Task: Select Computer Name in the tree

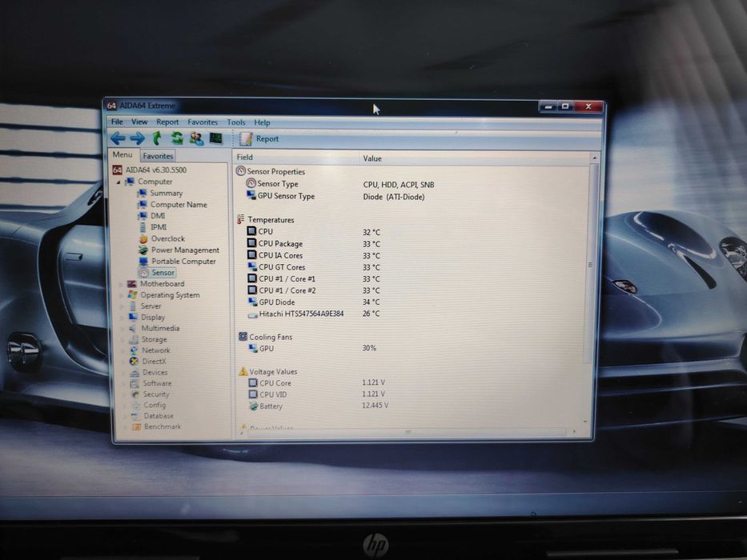Action: point(172,204)
